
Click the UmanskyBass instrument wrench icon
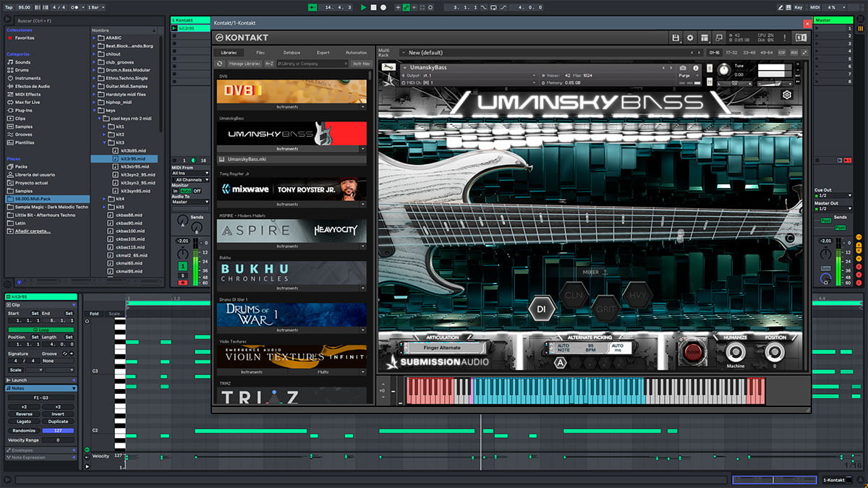click(388, 67)
